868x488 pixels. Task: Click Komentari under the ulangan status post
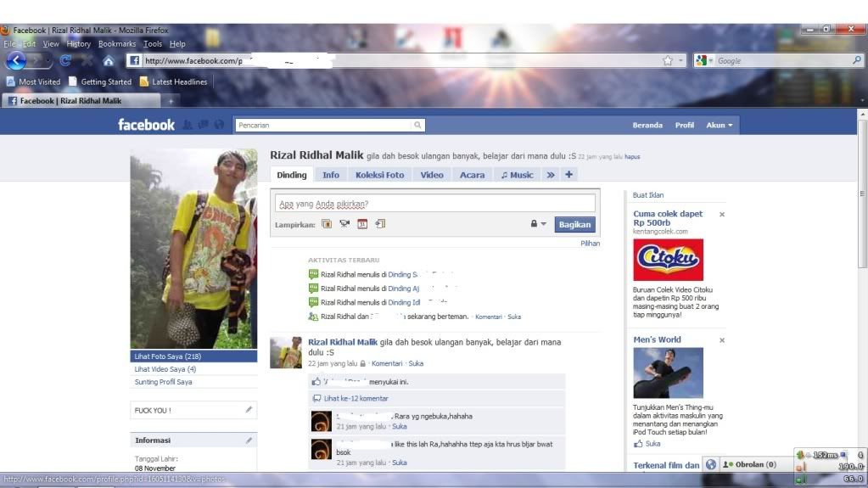(387, 363)
